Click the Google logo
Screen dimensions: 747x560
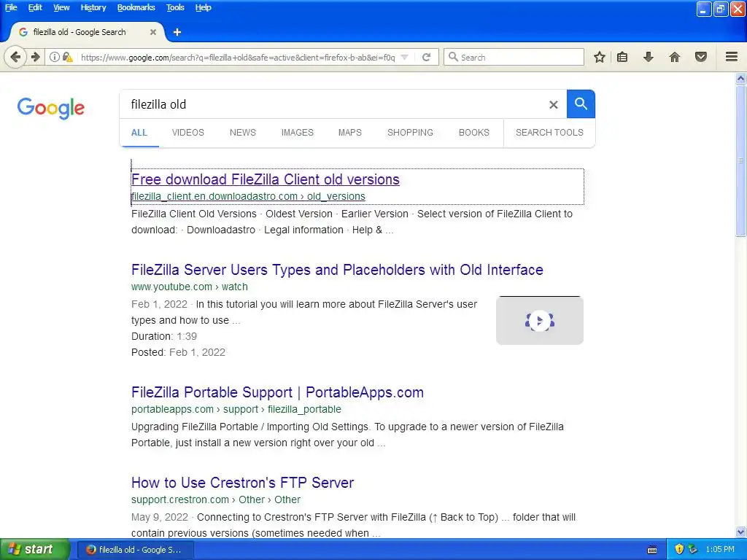(x=51, y=108)
